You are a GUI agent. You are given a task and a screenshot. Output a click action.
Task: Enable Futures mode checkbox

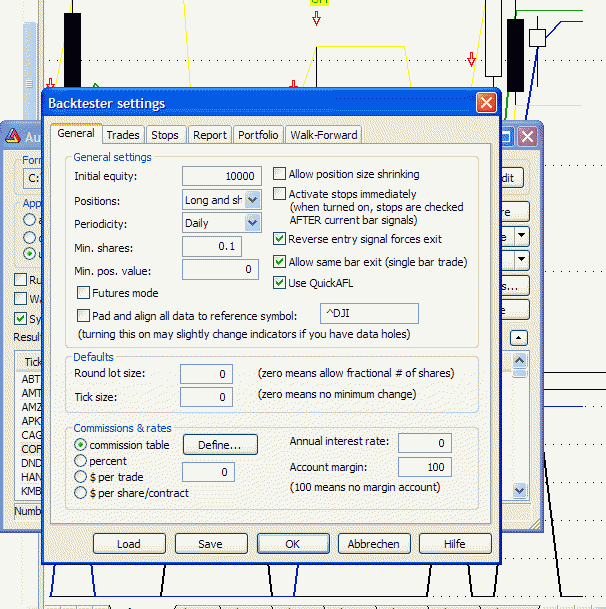(x=84, y=293)
